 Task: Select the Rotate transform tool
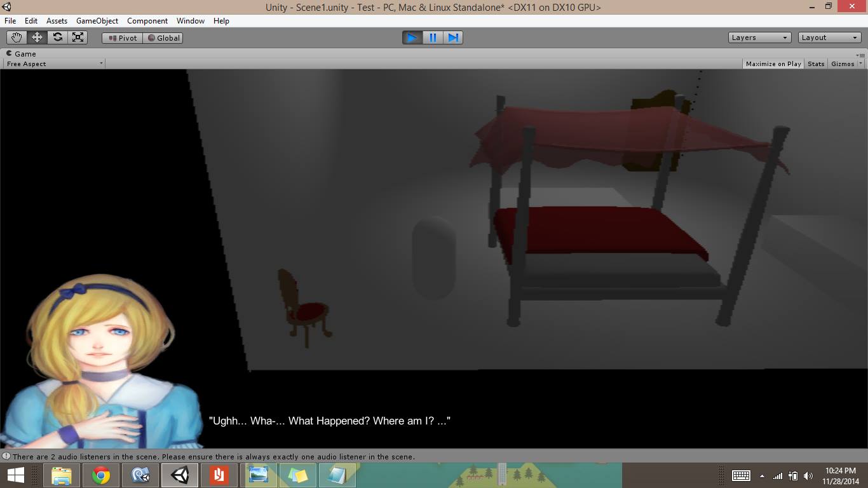coord(57,37)
